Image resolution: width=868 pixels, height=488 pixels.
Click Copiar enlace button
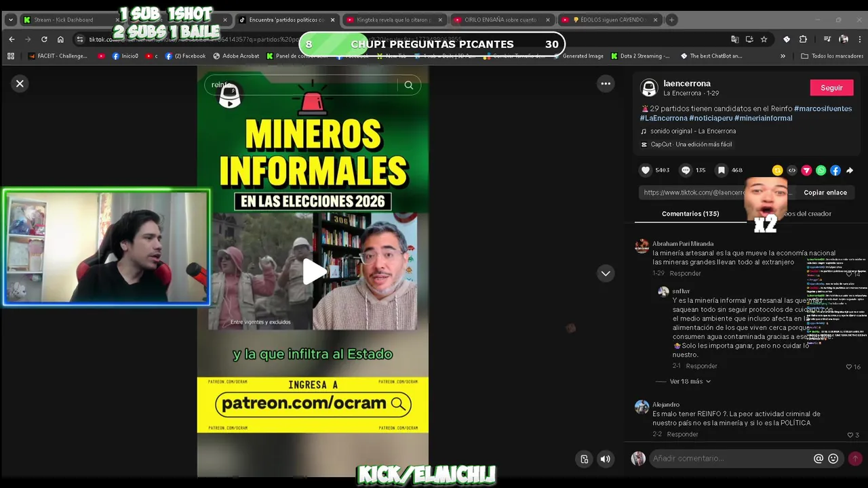[x=825, y=192]
